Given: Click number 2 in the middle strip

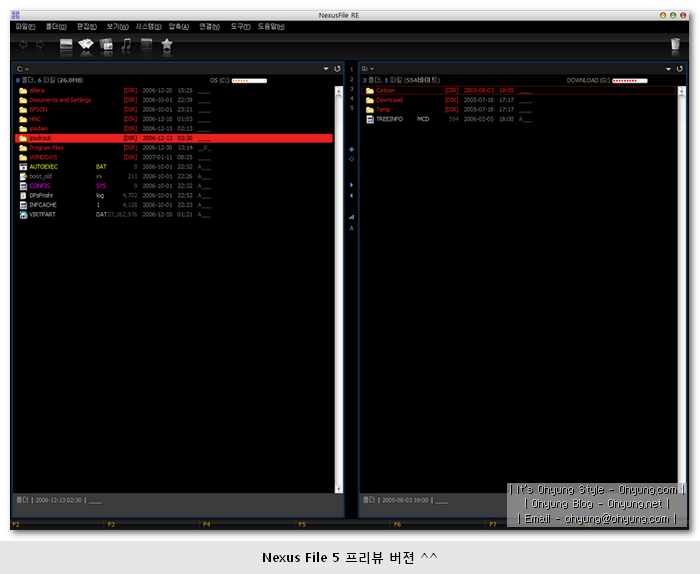Looking at the screenshot, I should 351,79.
